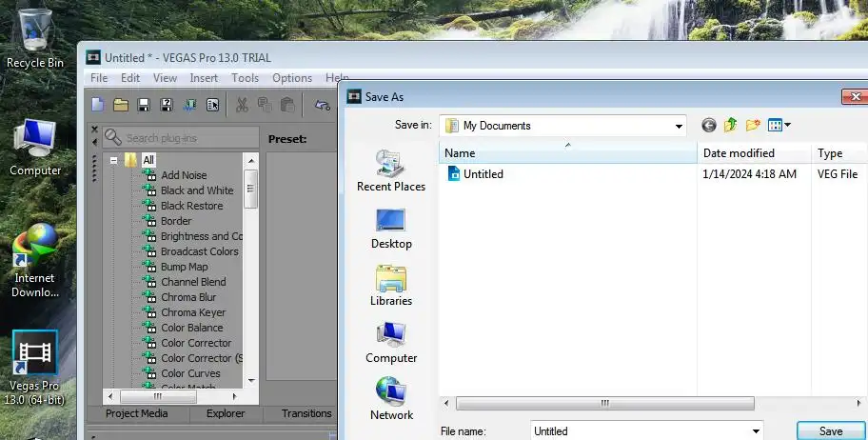Select the Color Curves plug-in
Viewport: 868px width, 440px height.
click(190, 373)
